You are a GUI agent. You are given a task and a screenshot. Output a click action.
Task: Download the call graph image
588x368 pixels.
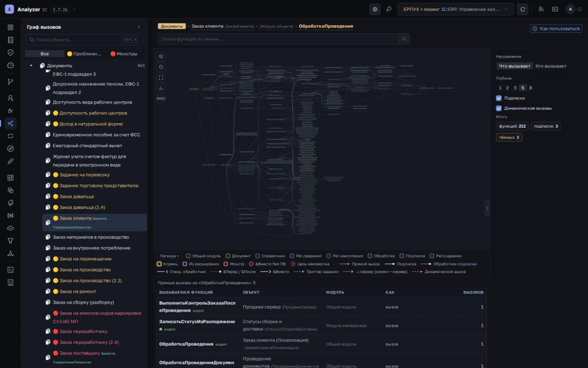[x=161, y=88]
